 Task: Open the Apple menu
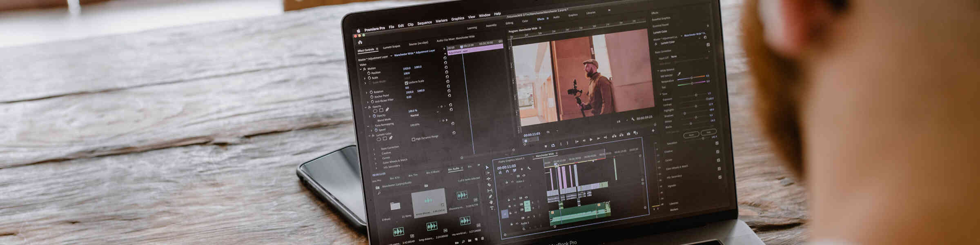(359, 31)
